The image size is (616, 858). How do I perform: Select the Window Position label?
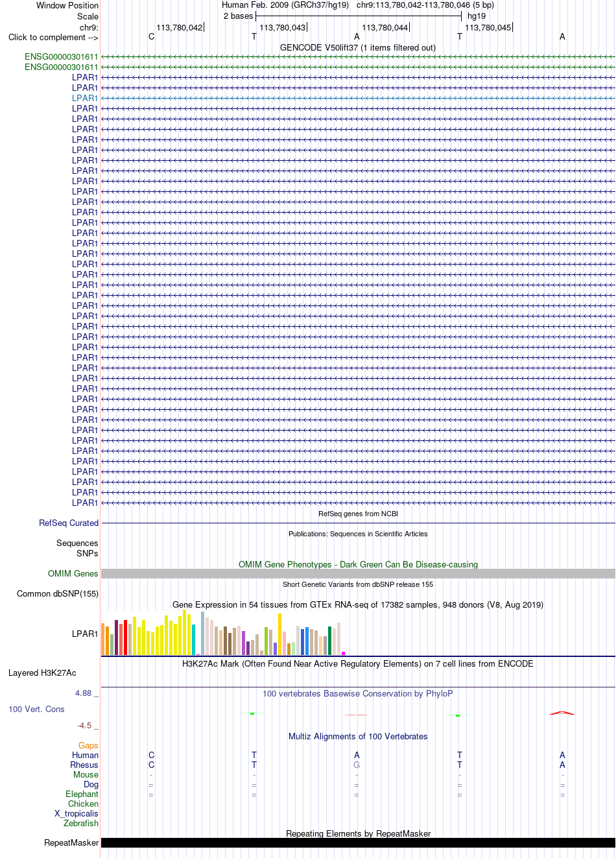point(67,6)
